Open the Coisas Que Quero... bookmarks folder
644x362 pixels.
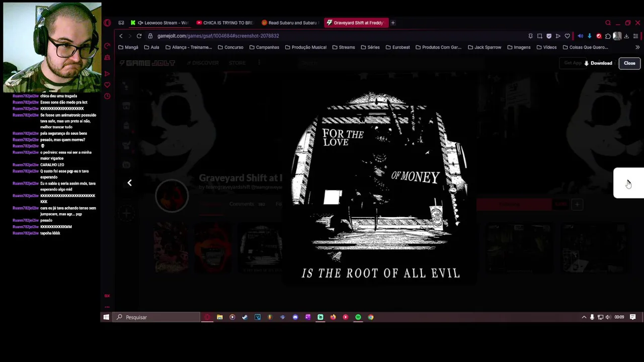tap(585, 47)
